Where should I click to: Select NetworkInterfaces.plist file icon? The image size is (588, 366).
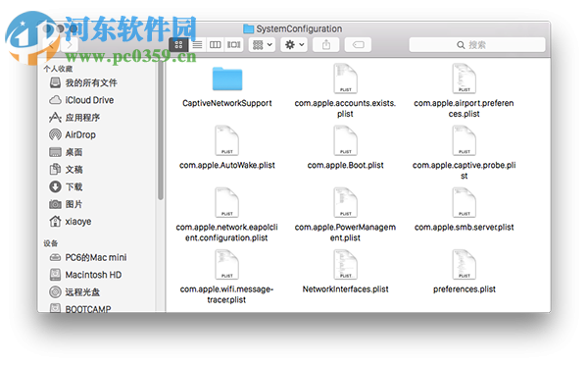(345, 264)
